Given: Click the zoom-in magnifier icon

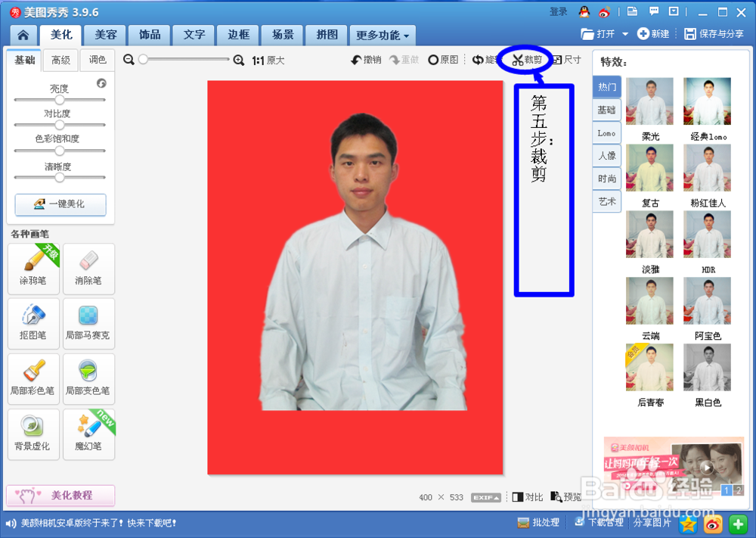Looking at the screenshot, I should tap(240, 60).
